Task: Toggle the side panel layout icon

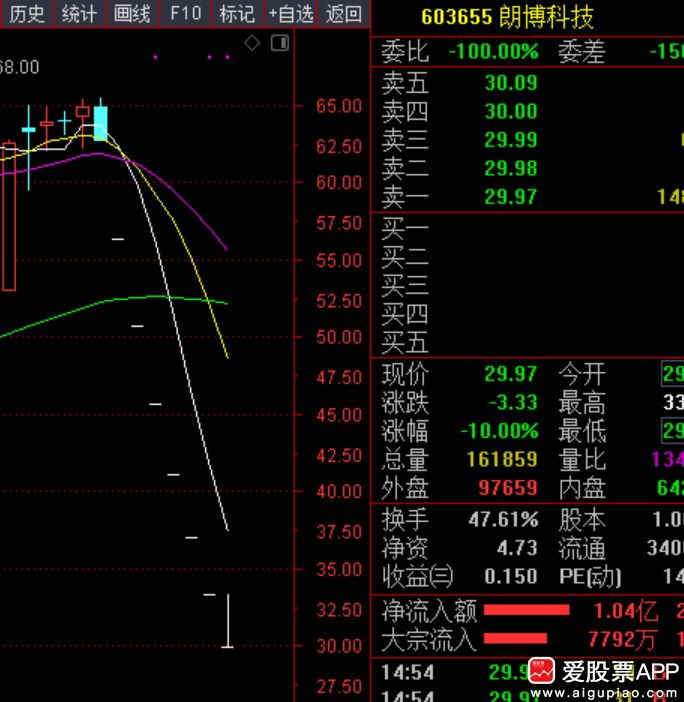Action: [280, 43]
